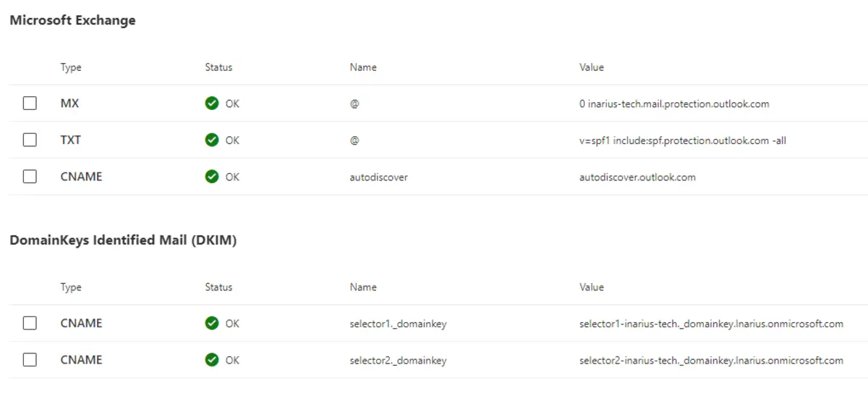Click the DomainKeys Identified Mail (DKIM) heading
The image size is (868, 404).
[x=123, y=240]
